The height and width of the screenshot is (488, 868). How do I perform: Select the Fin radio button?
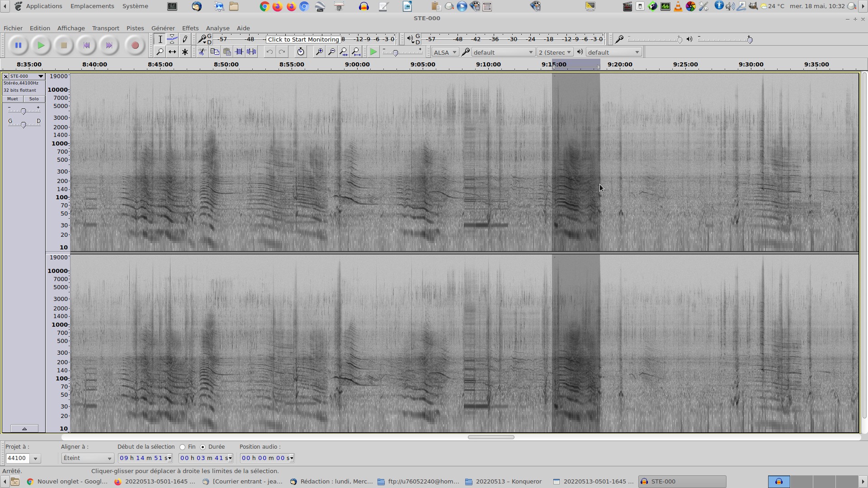[x=183, y=447]
